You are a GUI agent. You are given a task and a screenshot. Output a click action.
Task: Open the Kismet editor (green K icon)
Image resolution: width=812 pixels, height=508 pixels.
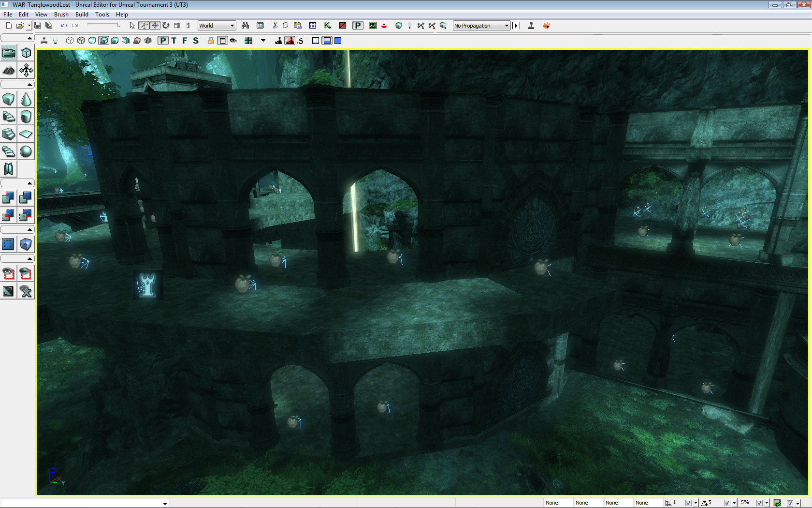pos(328,26)
